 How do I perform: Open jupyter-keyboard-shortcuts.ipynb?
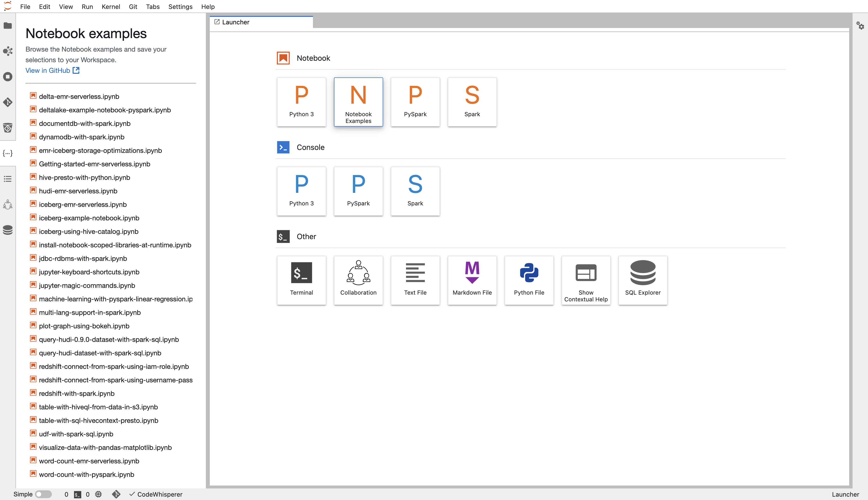click(89, 272)
